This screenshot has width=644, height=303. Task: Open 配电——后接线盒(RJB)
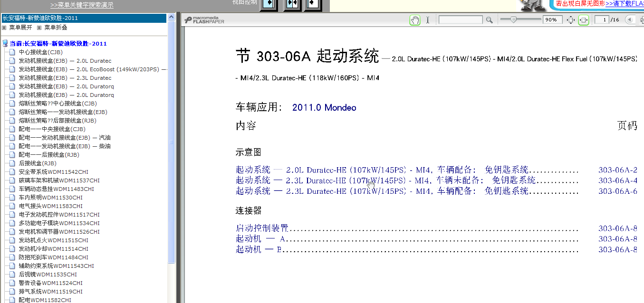[49, 155]
